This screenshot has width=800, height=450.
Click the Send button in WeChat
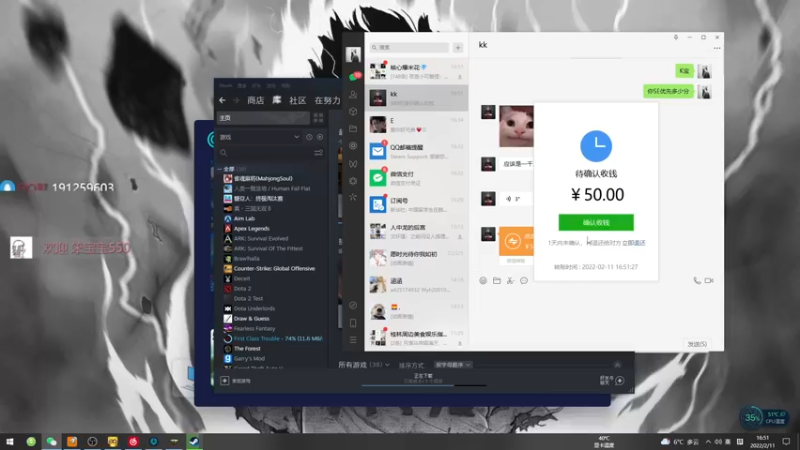coord(697,344)
